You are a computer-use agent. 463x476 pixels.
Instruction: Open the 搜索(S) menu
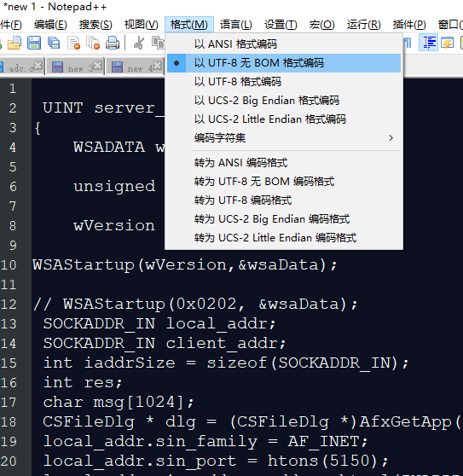click(95, 25)
